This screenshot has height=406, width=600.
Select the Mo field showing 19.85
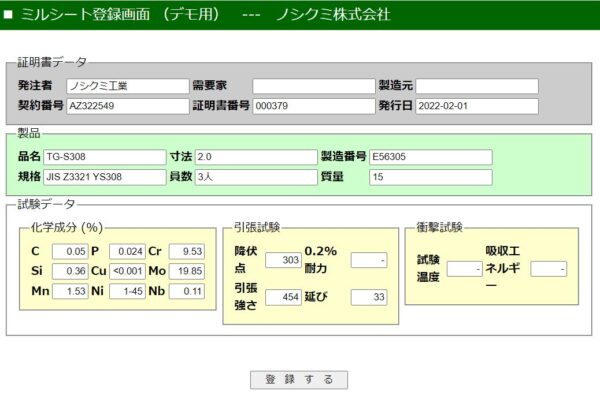click(x=186, y=271)
